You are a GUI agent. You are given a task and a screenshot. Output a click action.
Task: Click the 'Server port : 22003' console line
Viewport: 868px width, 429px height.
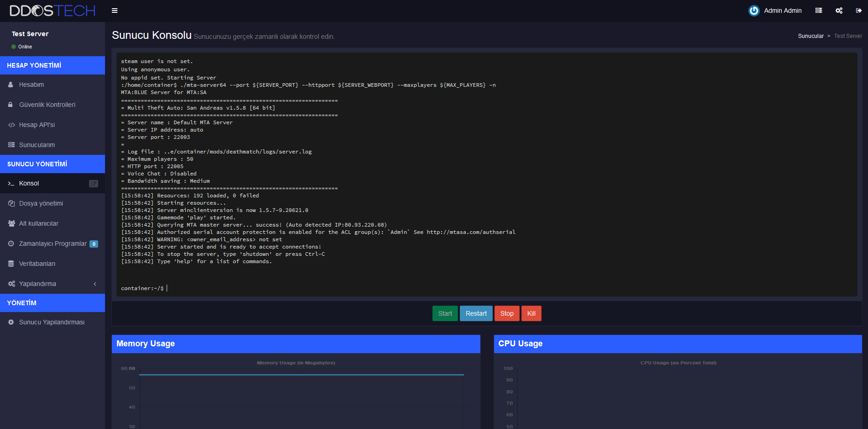155,137
